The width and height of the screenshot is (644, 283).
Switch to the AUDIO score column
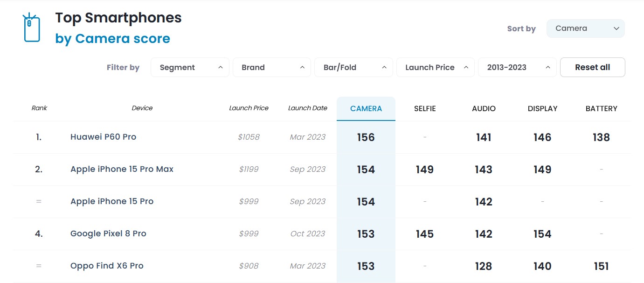pyautogui.click(x=484, y=108)
